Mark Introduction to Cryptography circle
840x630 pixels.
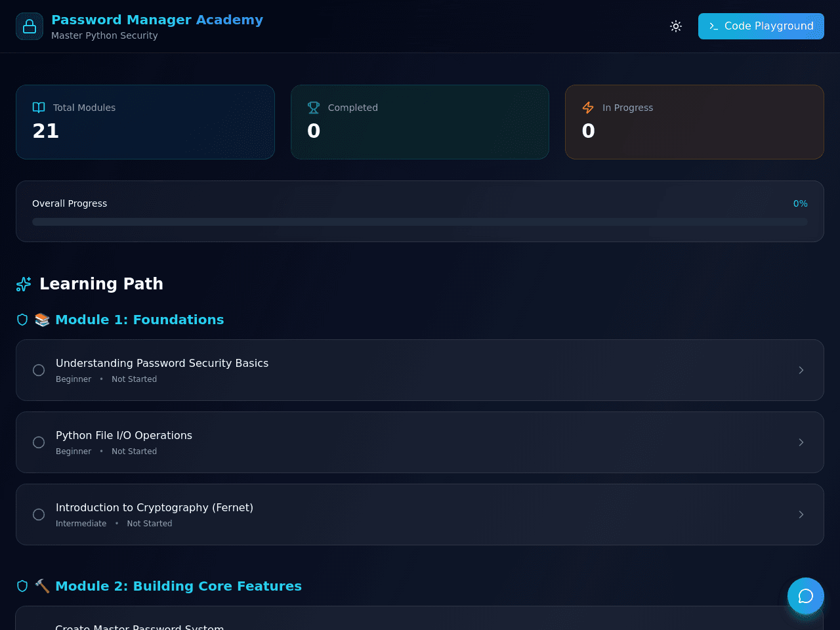39,514
